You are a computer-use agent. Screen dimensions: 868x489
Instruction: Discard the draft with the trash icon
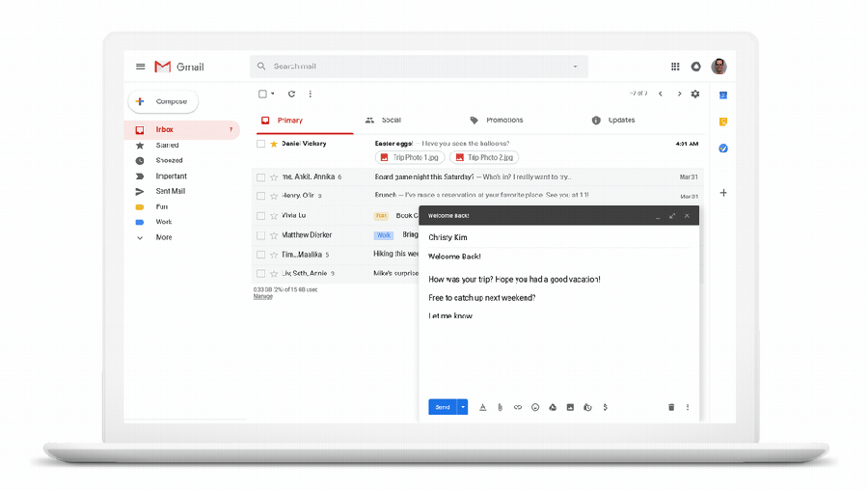tap(671, 407)
